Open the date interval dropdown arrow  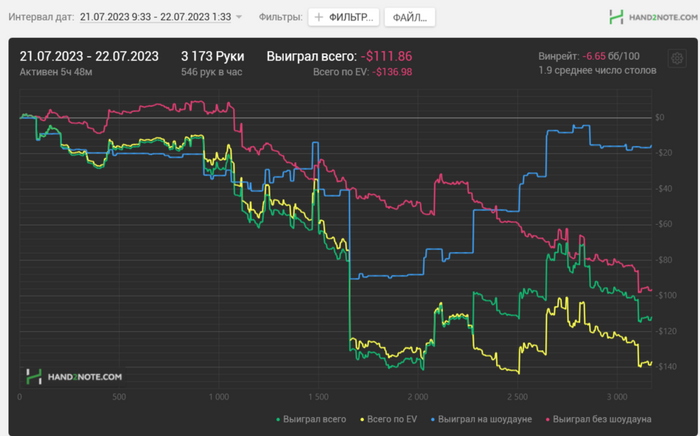click(239, 17)
